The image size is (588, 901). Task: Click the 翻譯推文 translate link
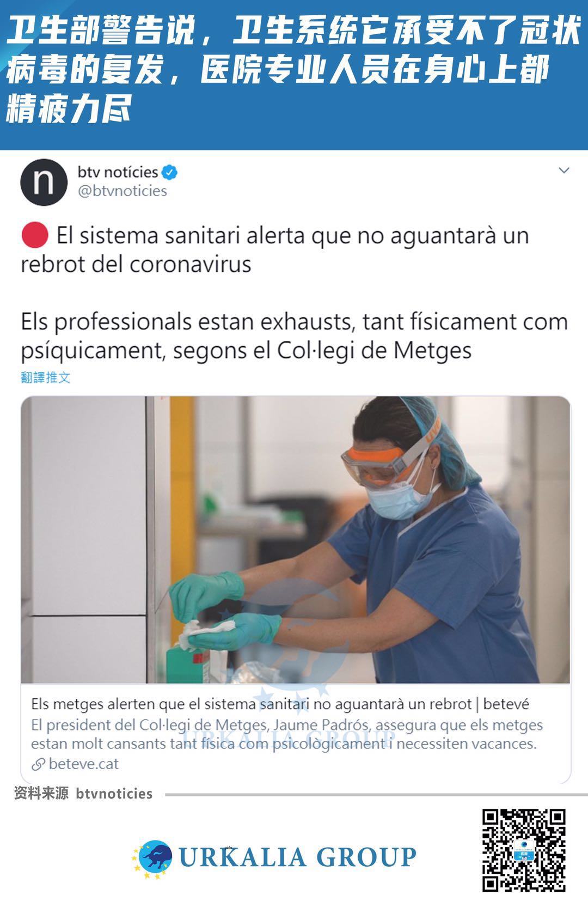(x=46, y=378)
